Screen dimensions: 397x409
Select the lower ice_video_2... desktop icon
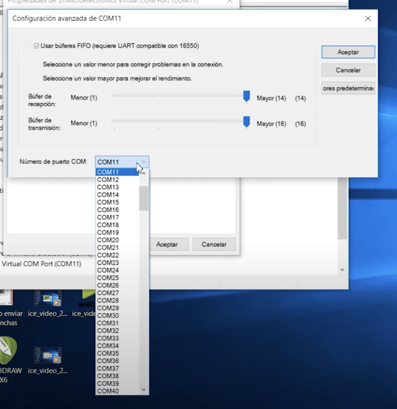point(48,360)
